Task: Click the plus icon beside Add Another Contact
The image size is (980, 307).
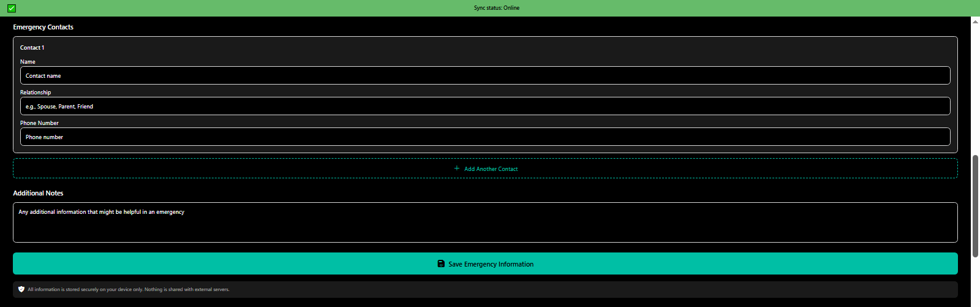Action: pyautogui.click(x=457, y=169)
